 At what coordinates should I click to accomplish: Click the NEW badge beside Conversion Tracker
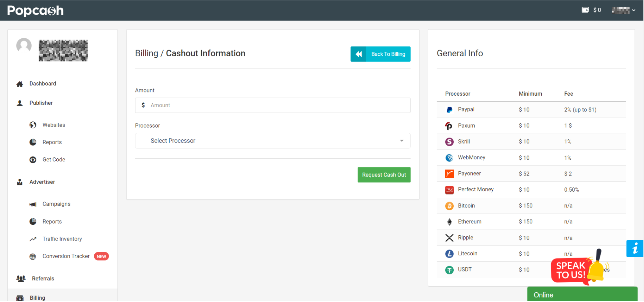[x=101, y=257]
